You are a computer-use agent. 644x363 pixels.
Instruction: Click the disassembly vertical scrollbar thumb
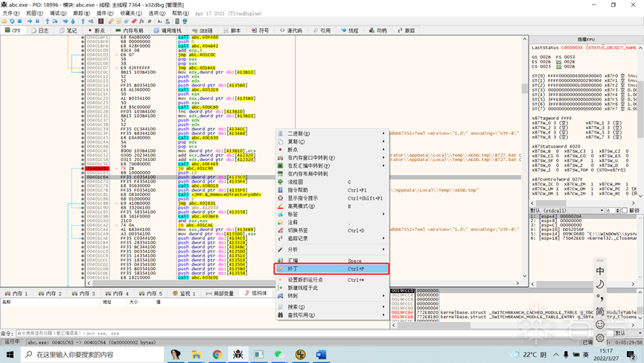pyautogui.click(x=524, y=89)
